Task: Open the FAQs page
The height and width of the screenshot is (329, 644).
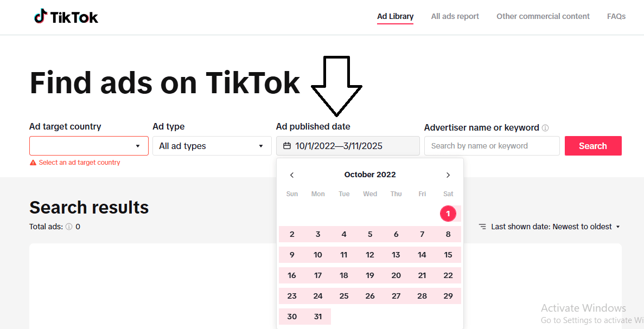Action: (x=616, y=16)
